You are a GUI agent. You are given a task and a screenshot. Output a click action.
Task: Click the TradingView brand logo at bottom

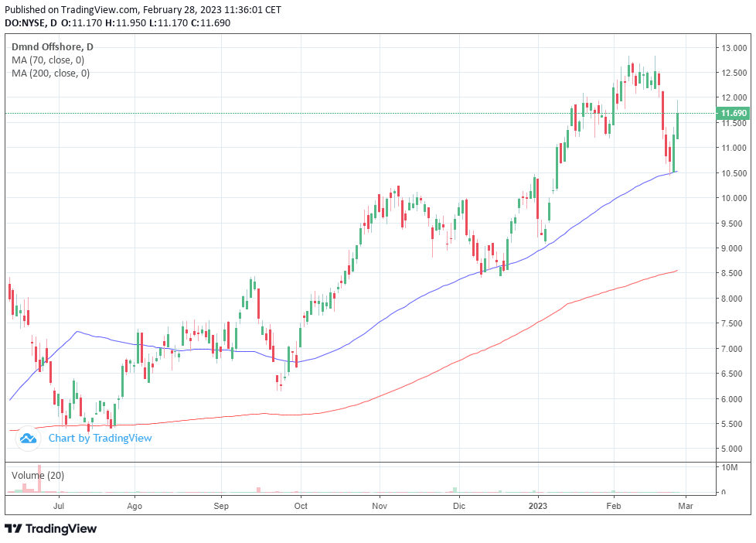coord(51,528)
